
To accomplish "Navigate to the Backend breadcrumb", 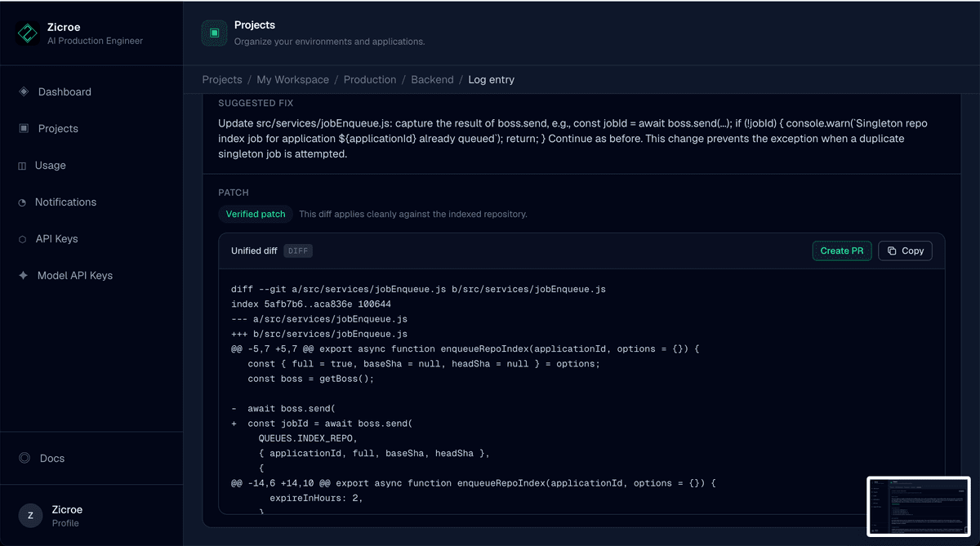I will pos(432,80).
